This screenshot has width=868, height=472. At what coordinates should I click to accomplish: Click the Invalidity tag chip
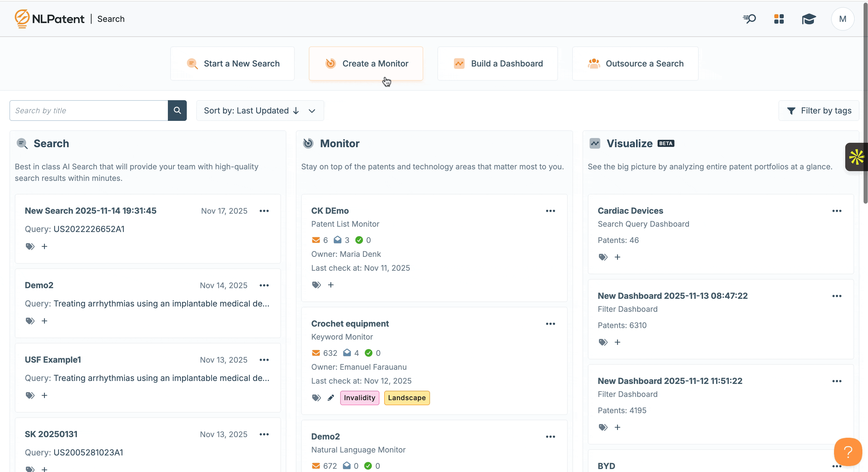[x=360, y=398]
